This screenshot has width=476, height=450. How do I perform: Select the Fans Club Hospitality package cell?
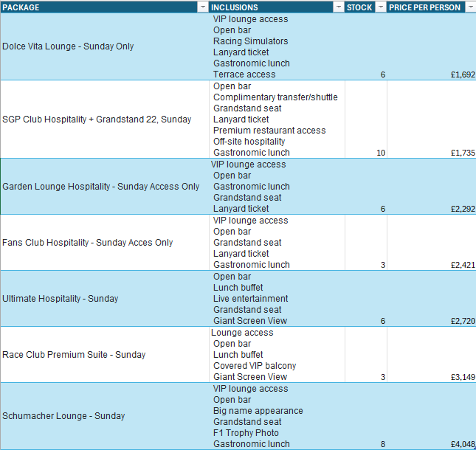pyautogui.click(x=105, y=243)
